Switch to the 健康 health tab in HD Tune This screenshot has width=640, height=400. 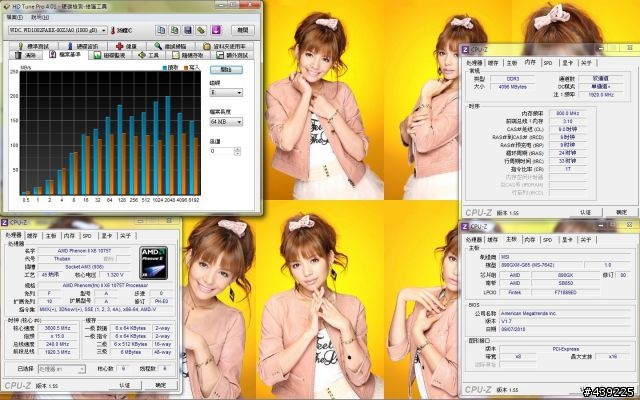pyautogui.click(x=127, y=46)
